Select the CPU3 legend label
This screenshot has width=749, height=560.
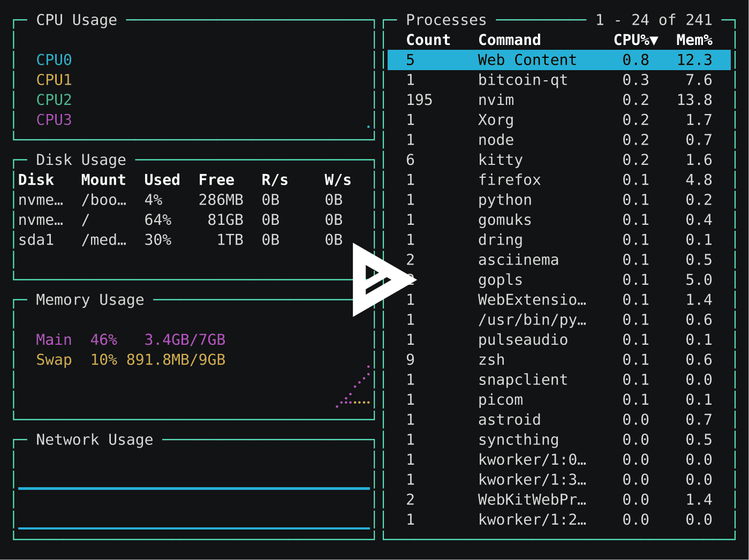point(54,120)
